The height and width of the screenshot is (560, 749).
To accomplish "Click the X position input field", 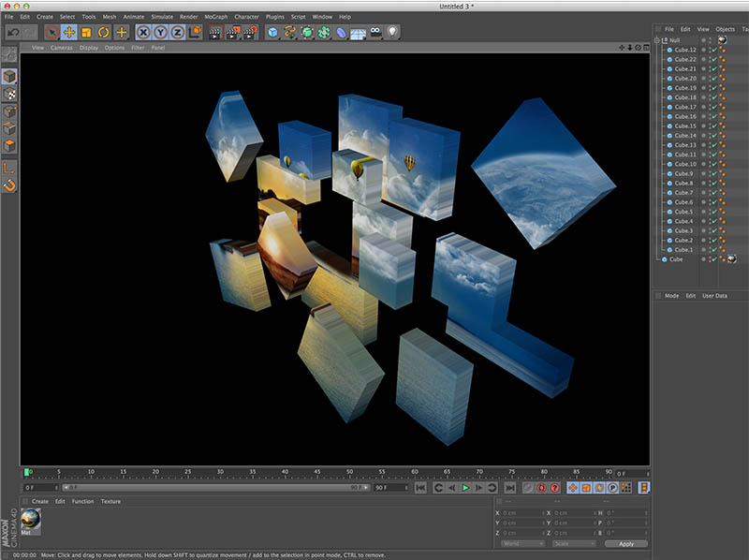I will tap(521, 513).
